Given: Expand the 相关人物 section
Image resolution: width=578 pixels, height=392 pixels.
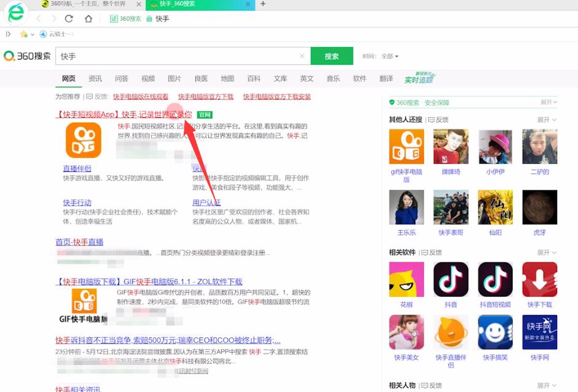Looking at the screenshot, I should pos(547,385).
